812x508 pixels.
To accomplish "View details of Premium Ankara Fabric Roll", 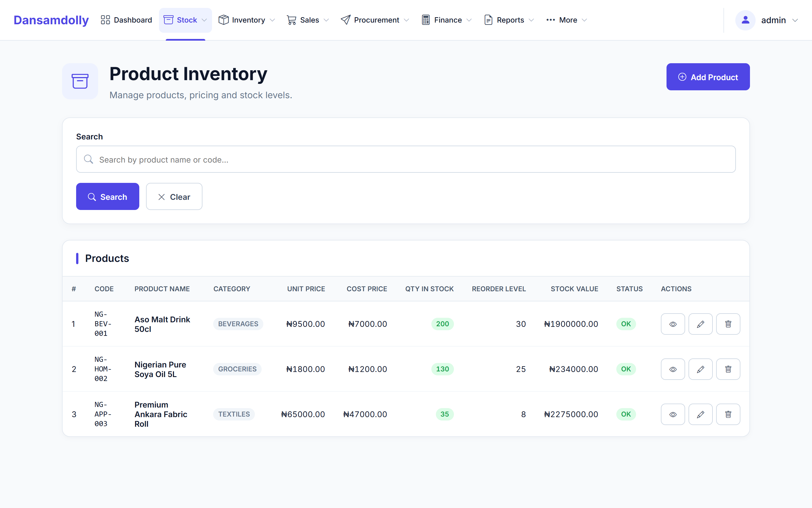I will (x=673, y=414).
